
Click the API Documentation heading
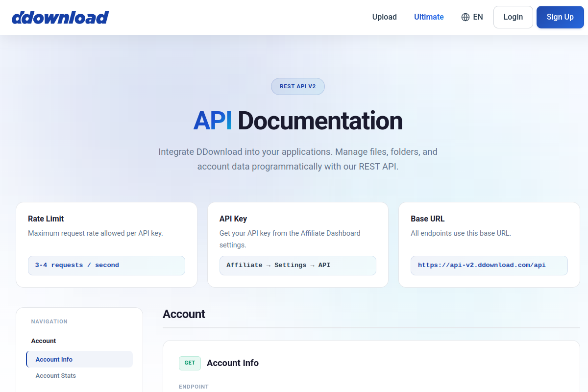coord(298,121)
